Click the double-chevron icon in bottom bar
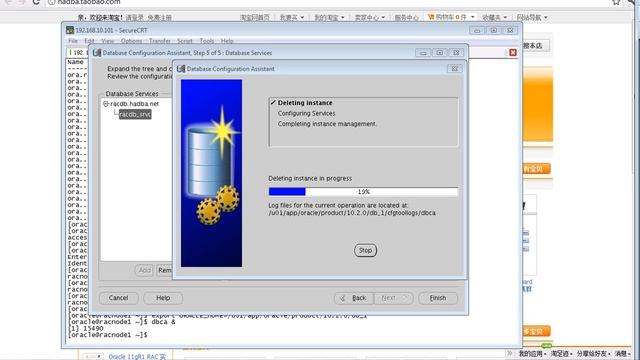The height and width of the screenshot is (360, 640). 509,353
